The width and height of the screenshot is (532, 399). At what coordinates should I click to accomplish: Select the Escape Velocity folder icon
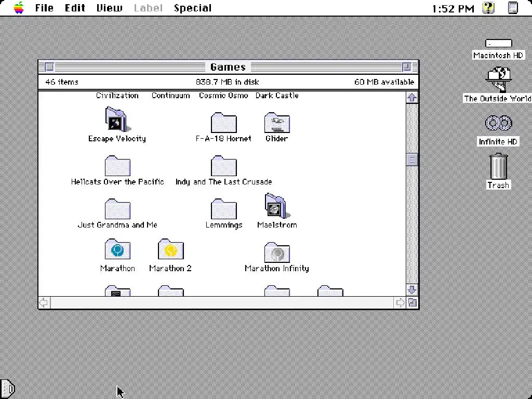pyautogui.click(x=117, y=119)
